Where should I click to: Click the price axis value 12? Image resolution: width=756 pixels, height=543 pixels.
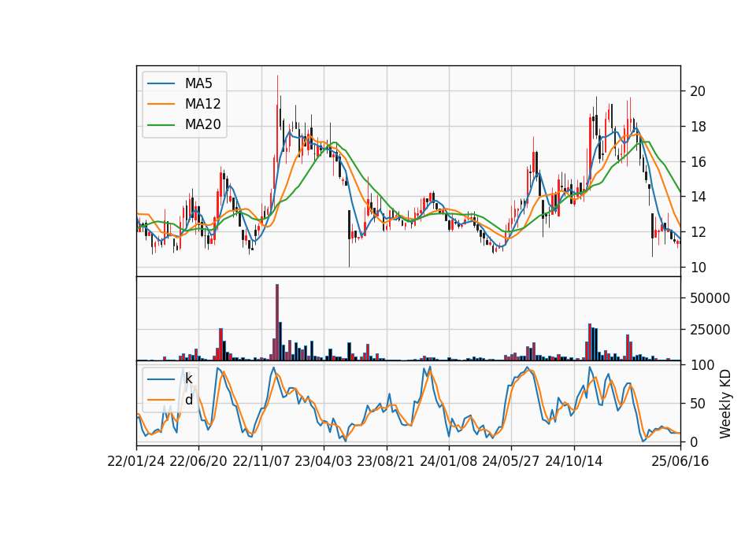point(697,231)
